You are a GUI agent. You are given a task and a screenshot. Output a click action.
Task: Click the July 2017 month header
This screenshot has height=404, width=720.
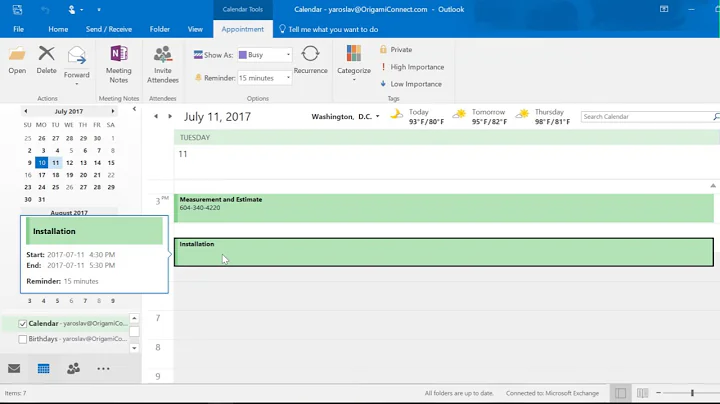point(69,111)
